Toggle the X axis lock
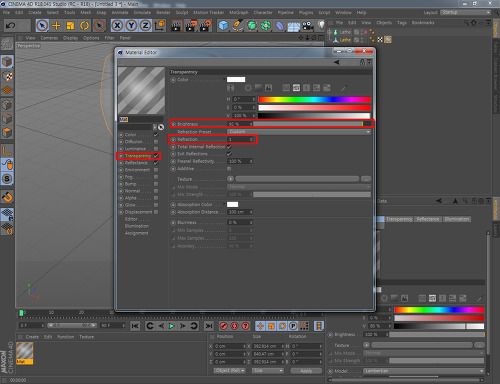The height and width of the screenshot is (384, 500). (x=117, y=25)
